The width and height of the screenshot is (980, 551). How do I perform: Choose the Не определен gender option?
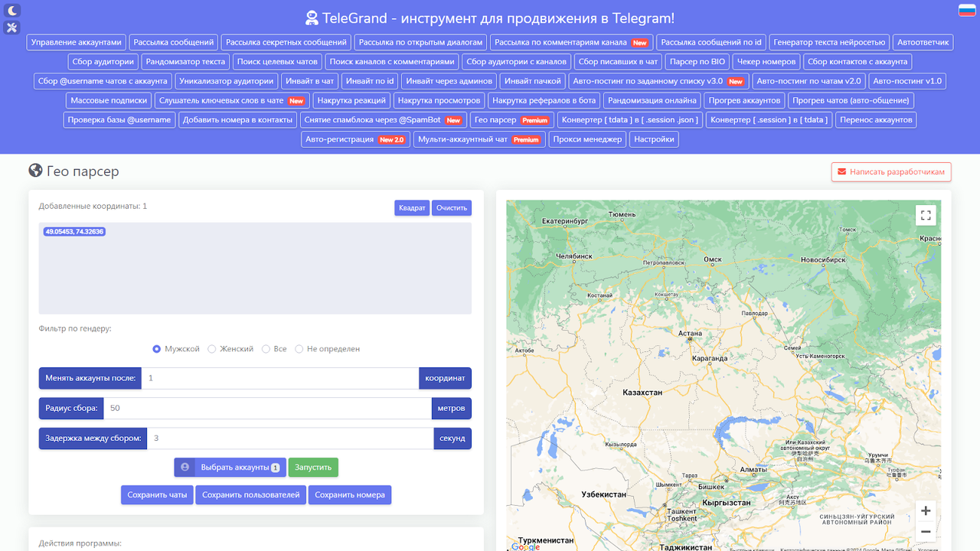point(299,348)
